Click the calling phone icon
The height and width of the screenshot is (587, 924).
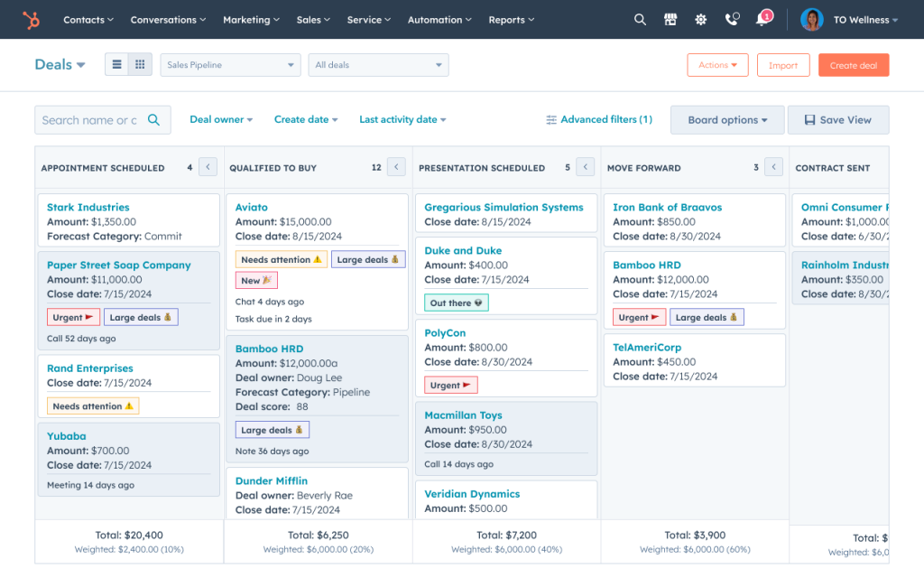tap(731, 19)
